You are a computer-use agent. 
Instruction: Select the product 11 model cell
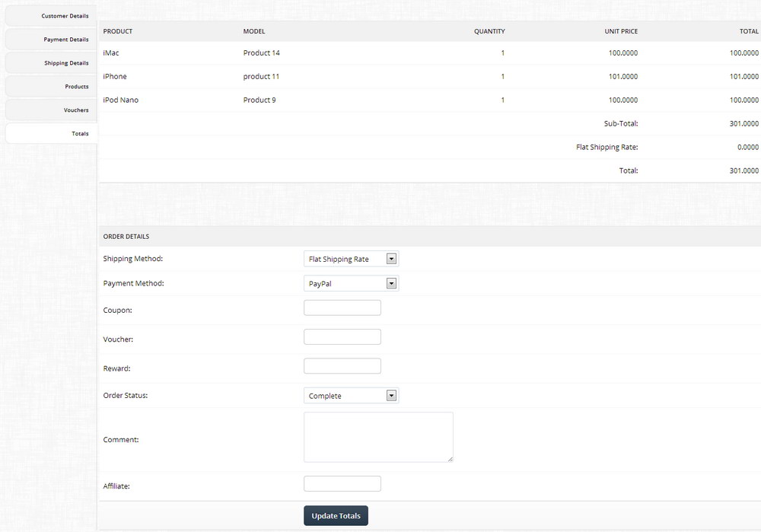click(x=261, y=76)
